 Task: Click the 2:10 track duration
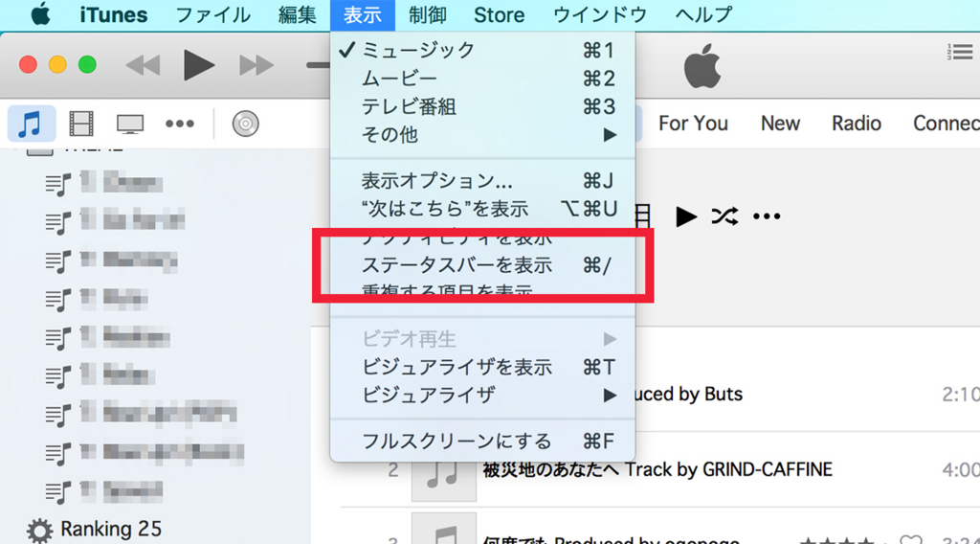tap(961, 394)
